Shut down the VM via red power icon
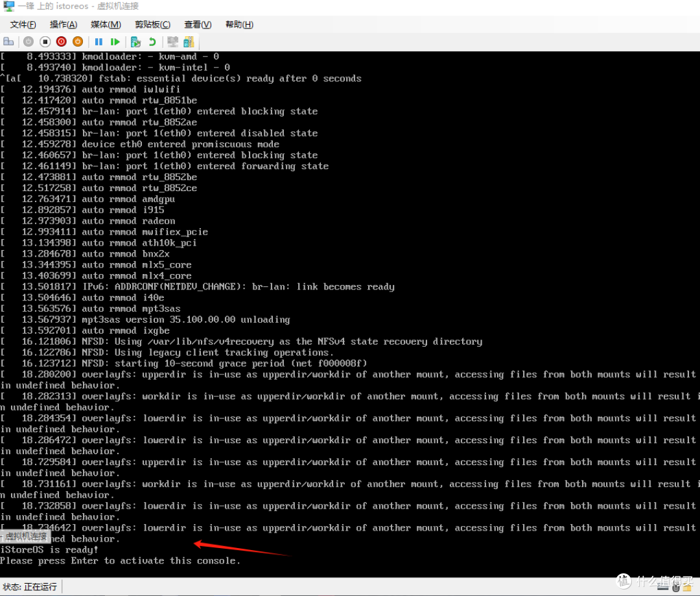The height and width of the screenshot is (596, 700). tap(62, 42)
